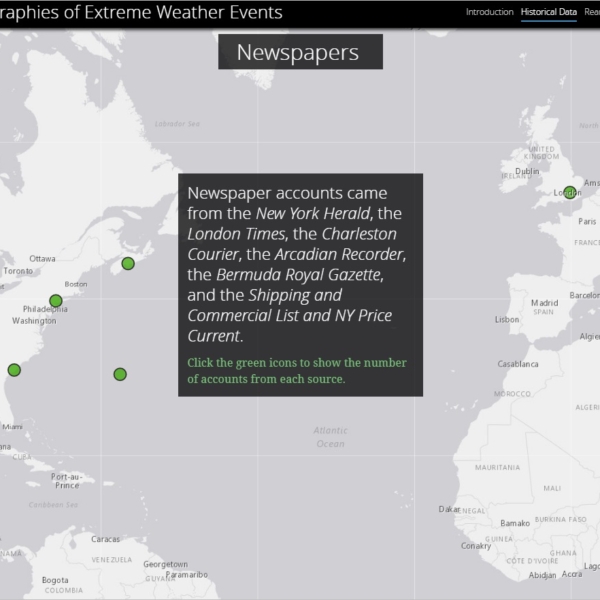Click the green marker at Nova Scotia

pos(128,264)
